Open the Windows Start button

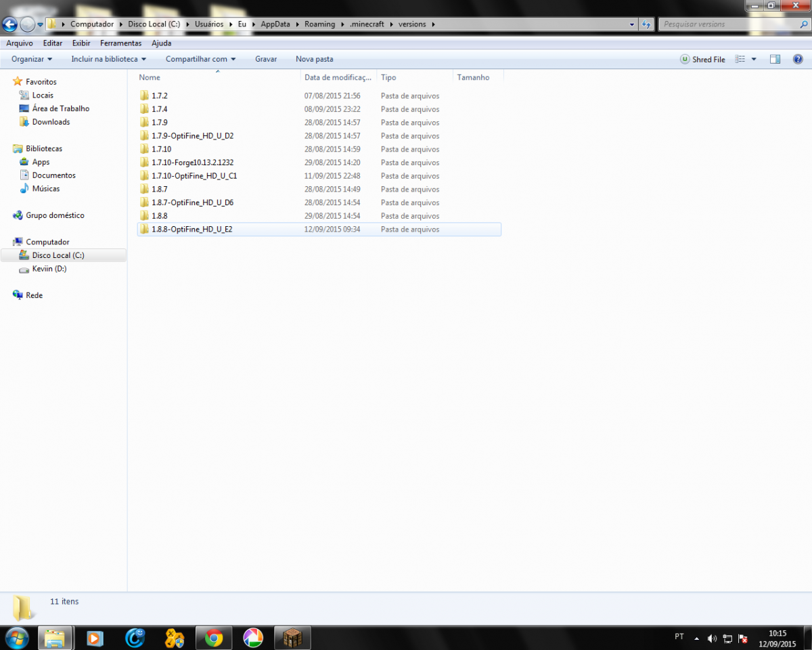click(x=16, y=638)
